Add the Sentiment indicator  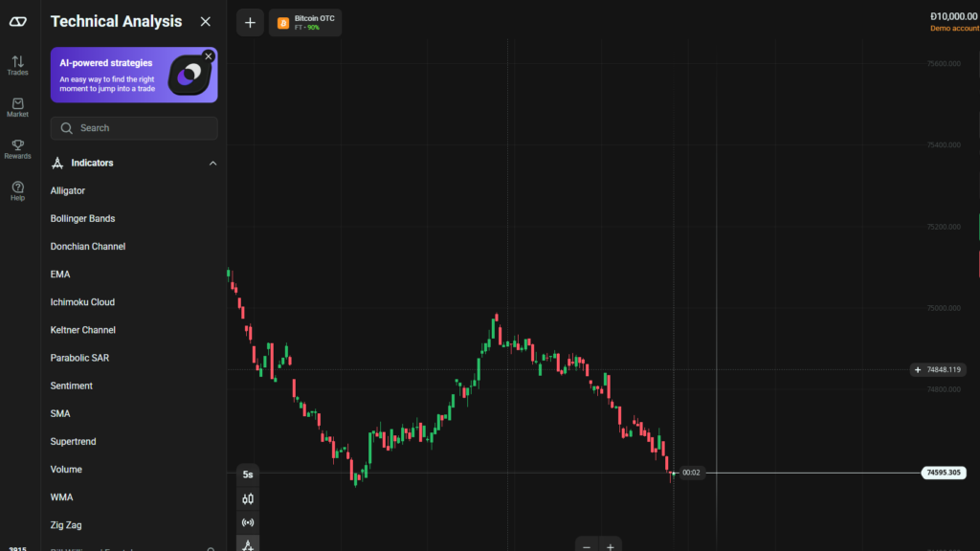click(71, 386)
